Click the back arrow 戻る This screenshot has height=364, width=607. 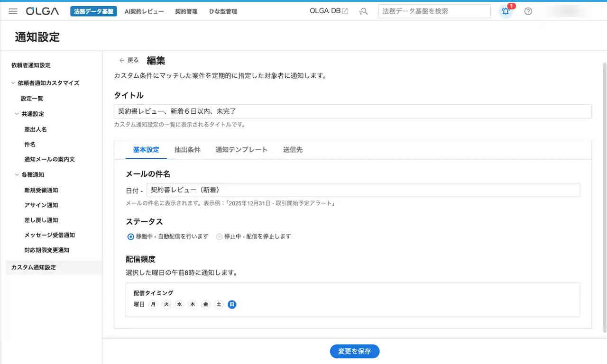point(129,60)
